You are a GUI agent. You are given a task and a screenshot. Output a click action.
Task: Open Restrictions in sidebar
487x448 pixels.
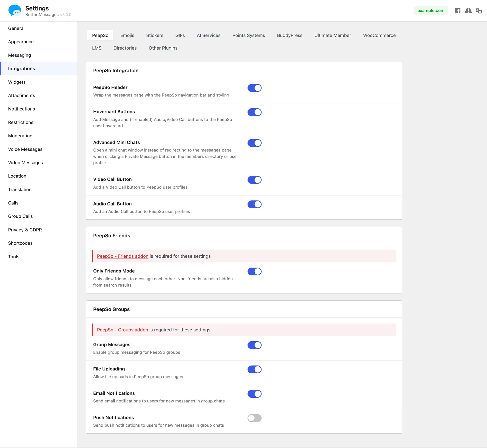tap(38, 122)
